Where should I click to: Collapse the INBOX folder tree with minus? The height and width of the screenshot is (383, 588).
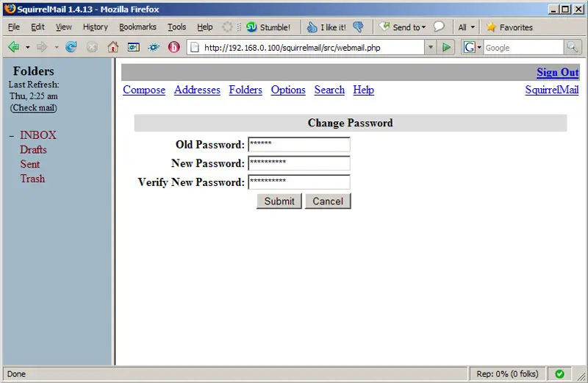click(x=11, y=136)
